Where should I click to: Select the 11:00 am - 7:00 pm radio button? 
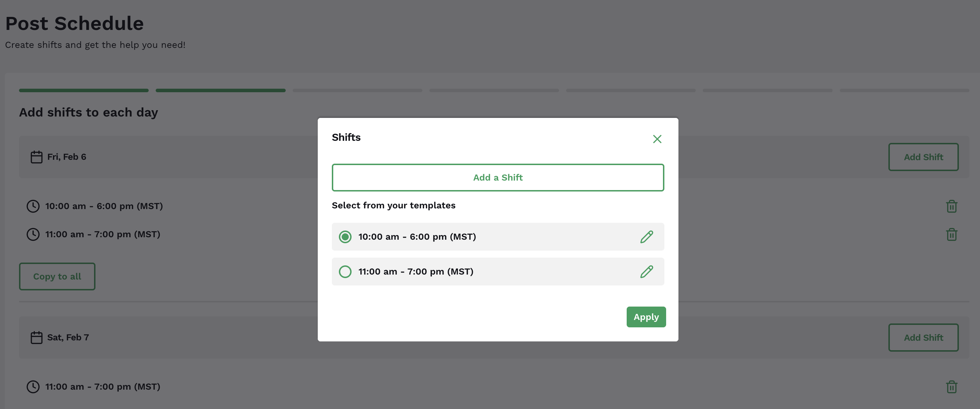(x=345, y=272)
